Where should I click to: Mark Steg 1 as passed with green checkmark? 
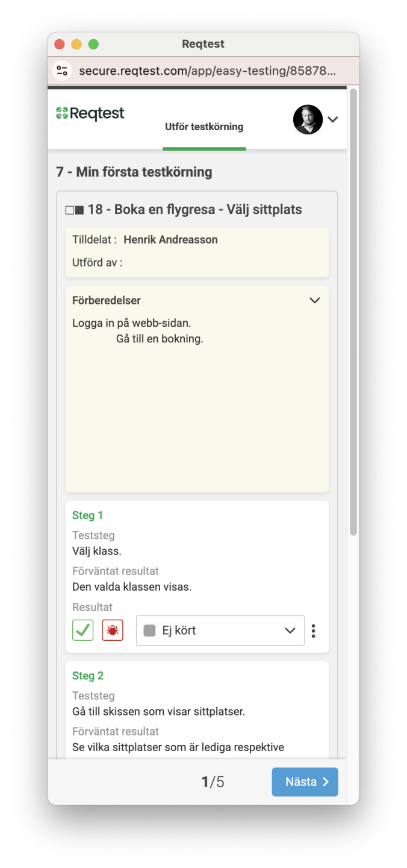pyautogui.click(x=83, y=630)
